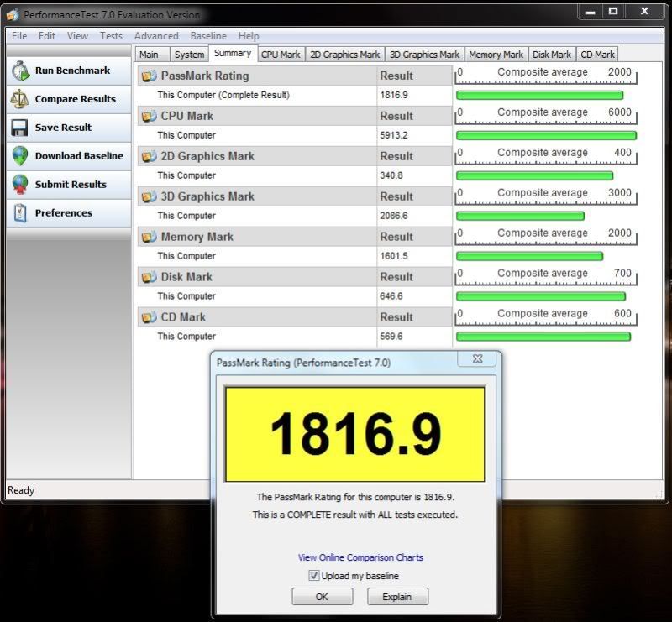Close the PassMark Rating dialog
This screenshot has height=622, width=672.
(477, 358)
